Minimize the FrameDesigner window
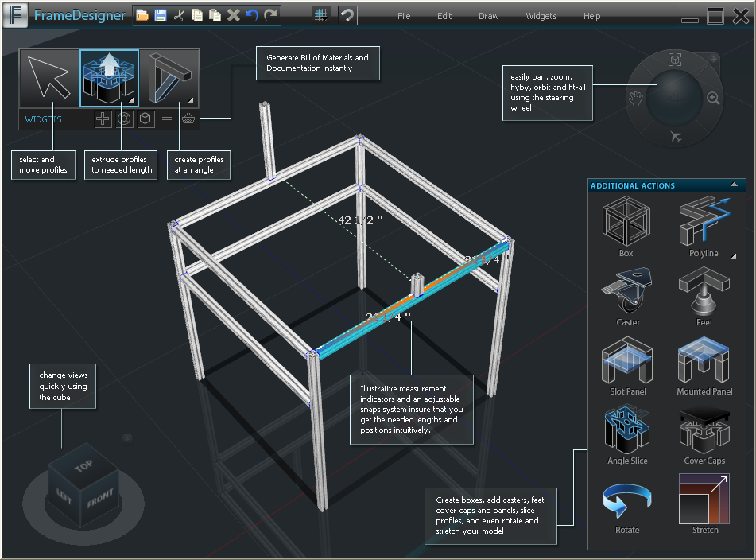Image resolution: width=756 pixels, height=560 pixels. (x=689, y=20)
